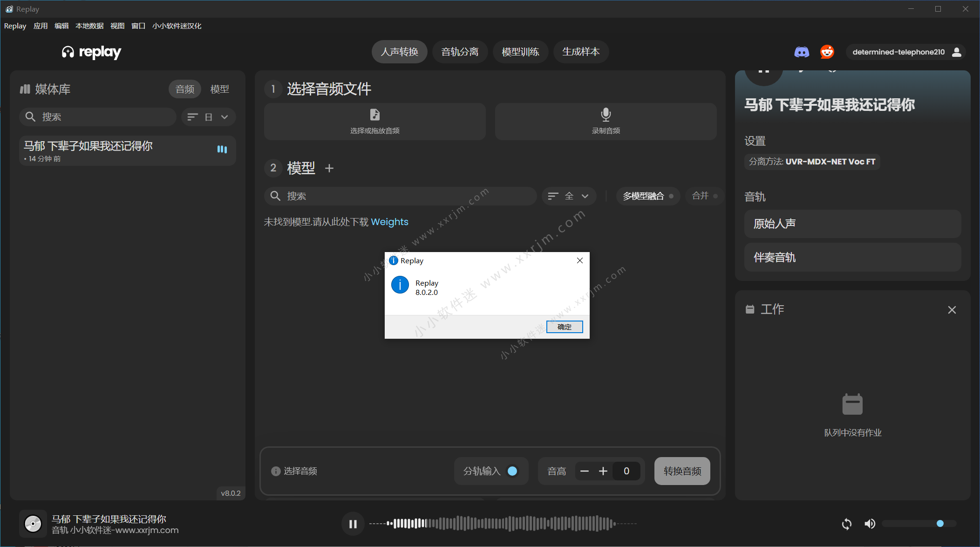Open the Replay menu
The image size is (980, 547).
pos(15,26)
